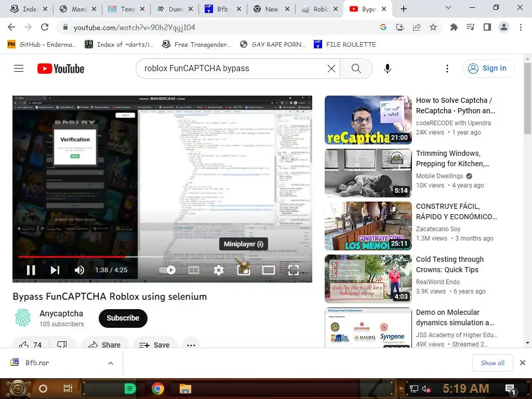The image size is (532, 399).
Task: Go back in browser history
Action: (x=11, y=27)
